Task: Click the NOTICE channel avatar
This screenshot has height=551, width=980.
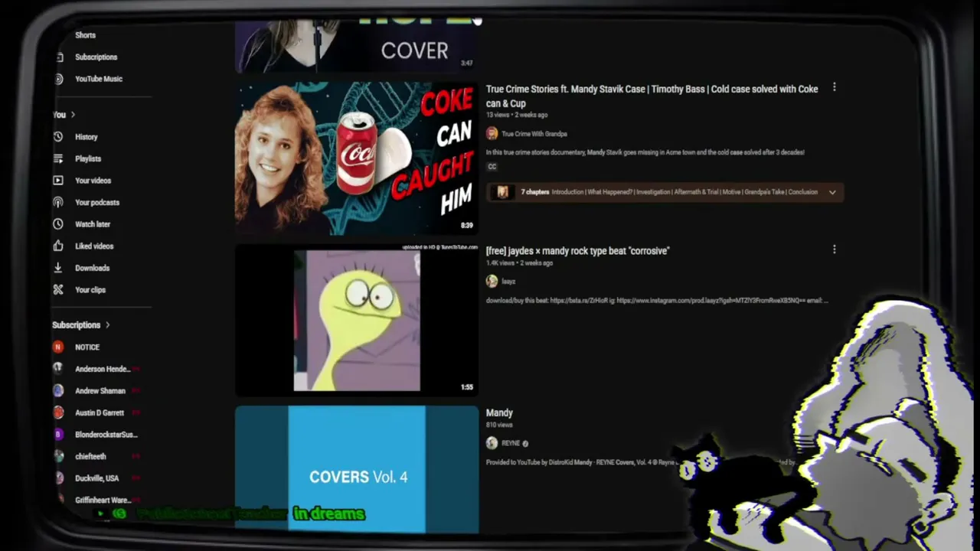Action: (58, 347)
